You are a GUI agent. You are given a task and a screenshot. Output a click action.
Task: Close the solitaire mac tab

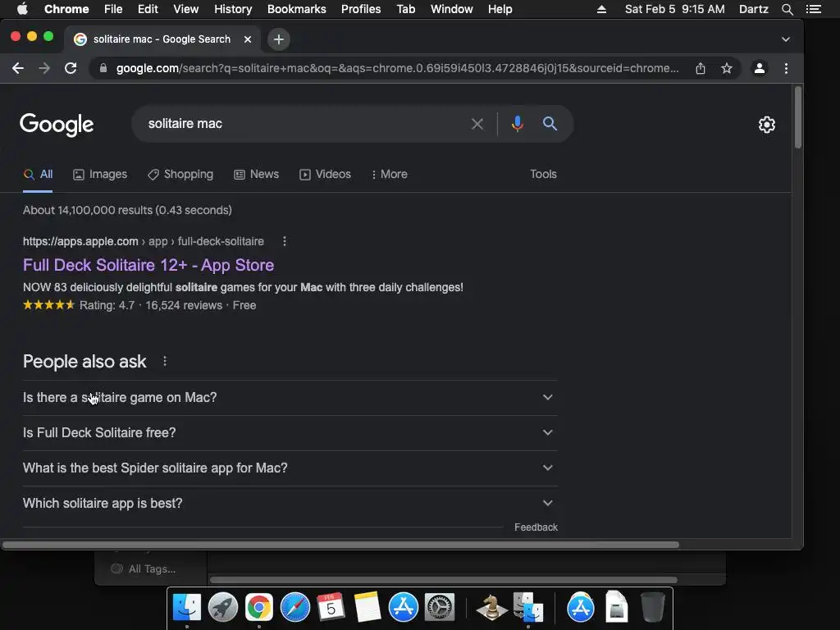coord(248,39)
